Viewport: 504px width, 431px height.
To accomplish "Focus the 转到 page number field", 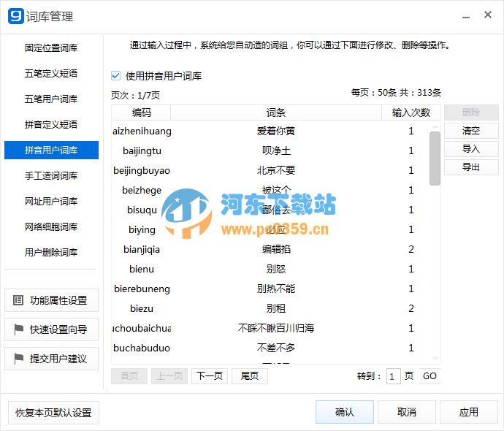I will 393,376.
